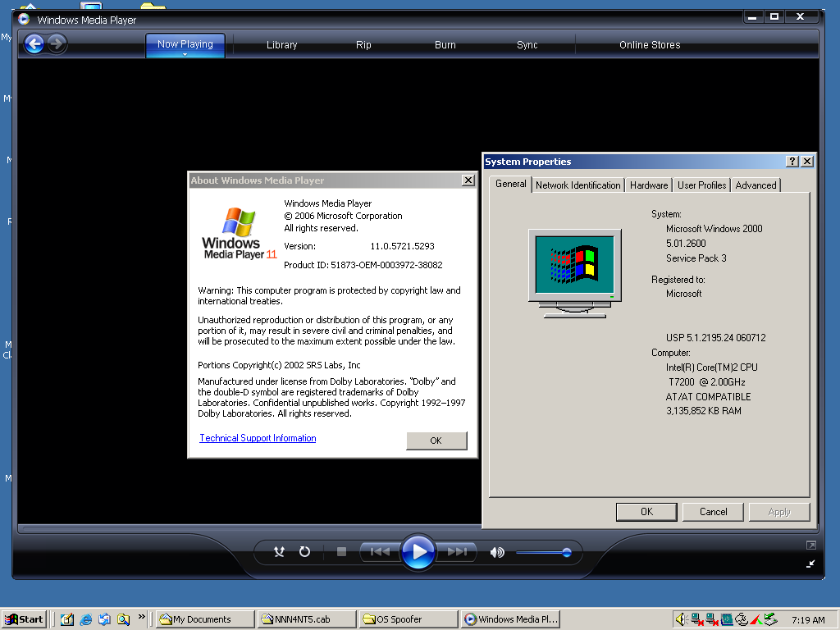Click the Microsoft Windows 2000 text

click(714, 229)
